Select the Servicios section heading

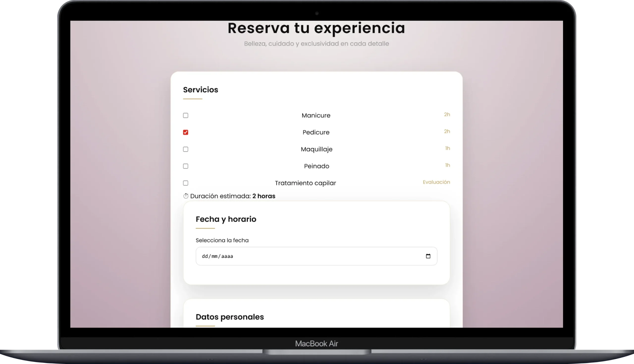200,90
